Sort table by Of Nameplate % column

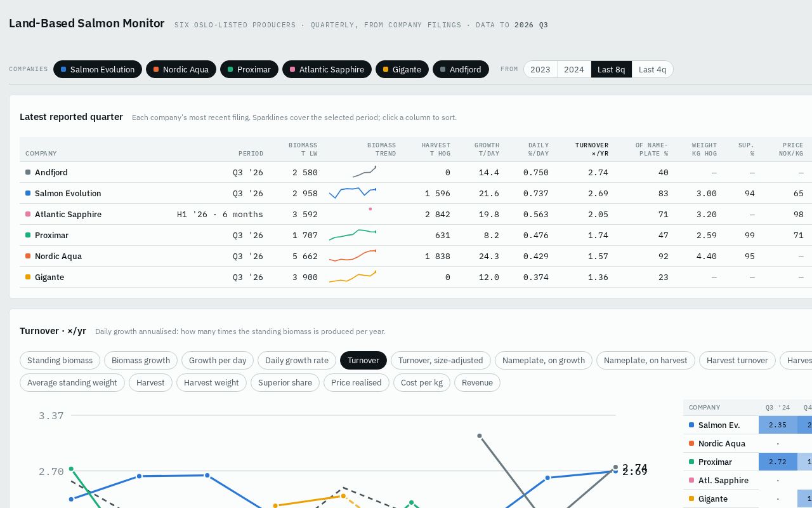pyautogui.click(x=645, y=149)
